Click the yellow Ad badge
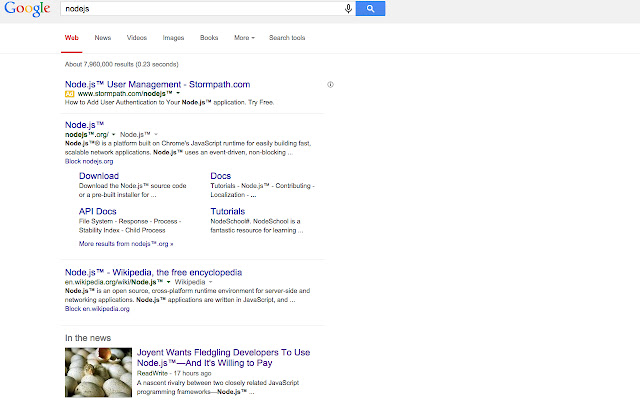Screen dimensions: 640x400 tap(70, 93)
